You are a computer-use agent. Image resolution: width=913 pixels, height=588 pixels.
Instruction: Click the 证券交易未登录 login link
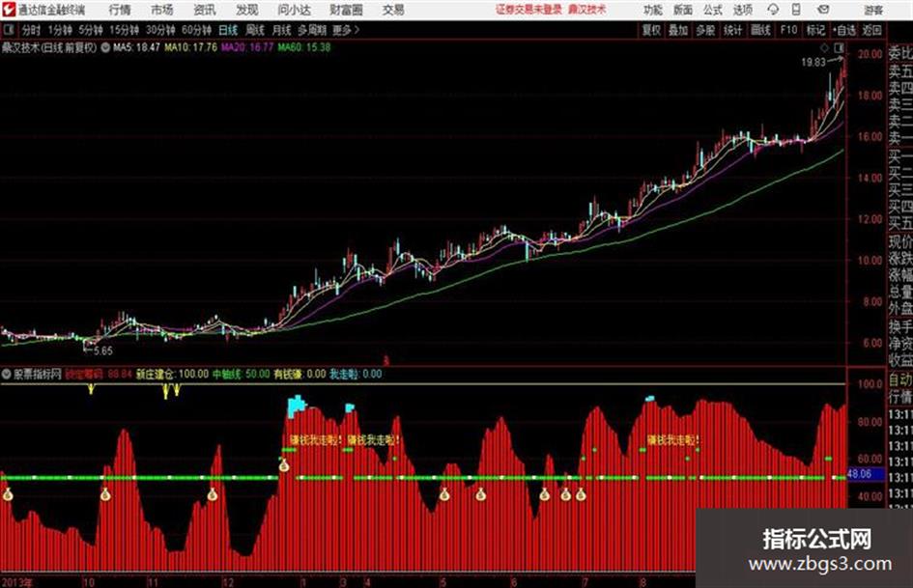(x=528, y=10)
